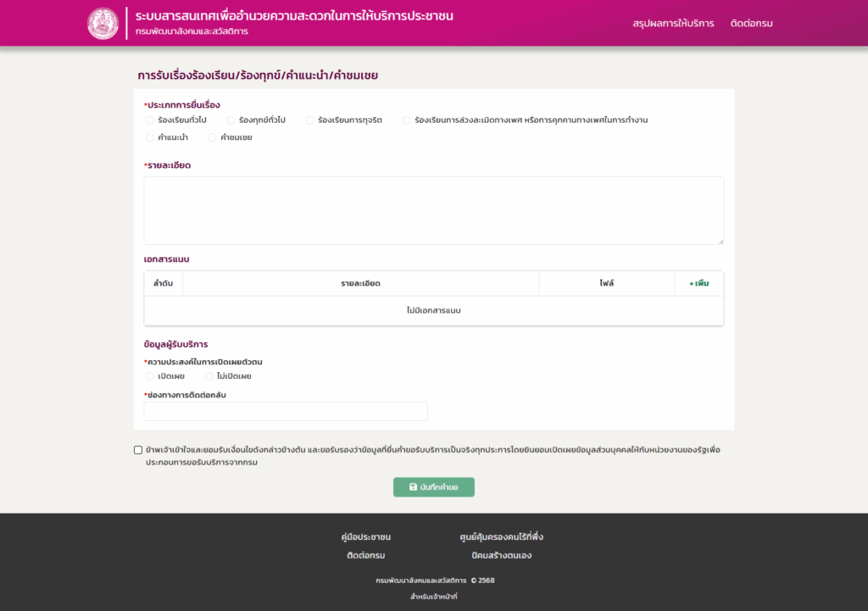Viewport: 868px width, 611px height.
Task: Choose คำแนะนำ request type
Action: click(150, 137)
